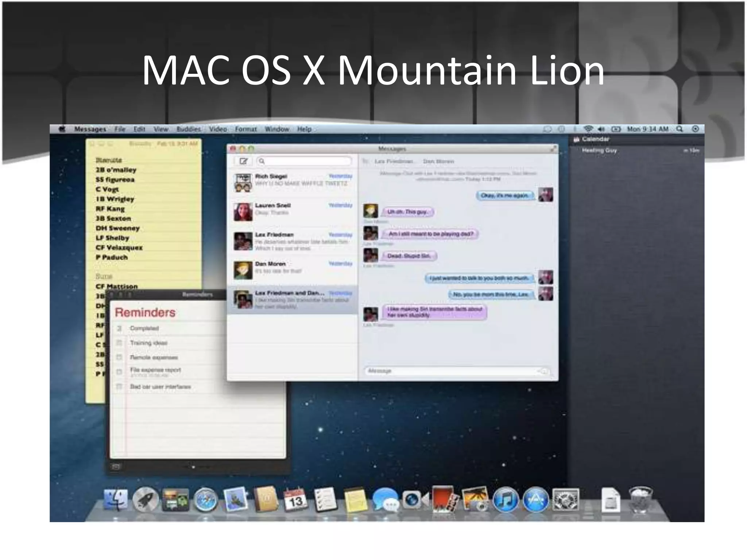The image size is (747, 560).
Task: Click 'Okay, it's me again' message bubble
Action: pos(505,195)
